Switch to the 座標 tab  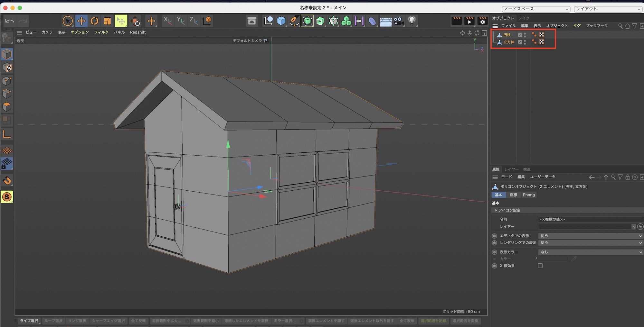click(513, 195)
